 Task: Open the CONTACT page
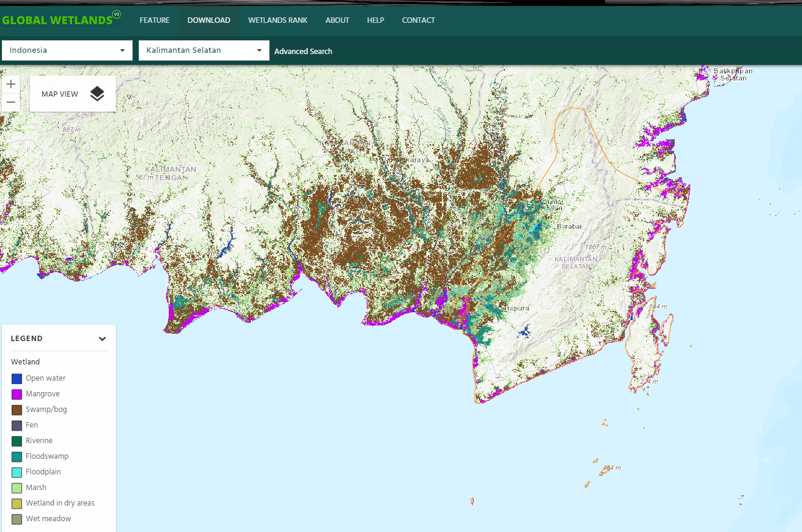(x=418, y=20)
